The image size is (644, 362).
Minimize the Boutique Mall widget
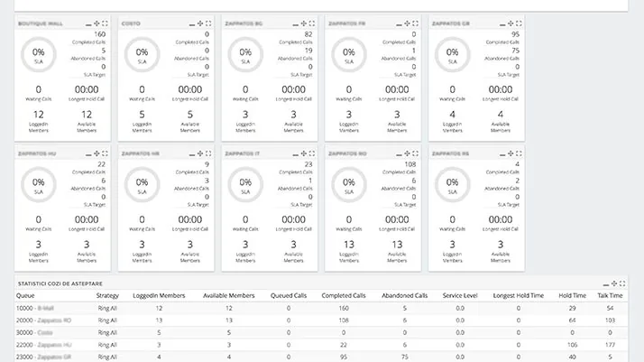[x=88, y=23]
